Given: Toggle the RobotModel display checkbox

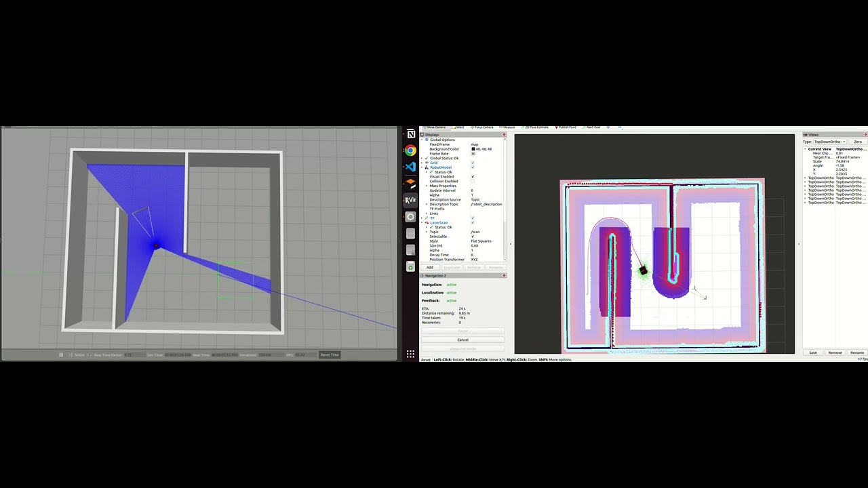Looking at the screenshot, I should point(473,167).
